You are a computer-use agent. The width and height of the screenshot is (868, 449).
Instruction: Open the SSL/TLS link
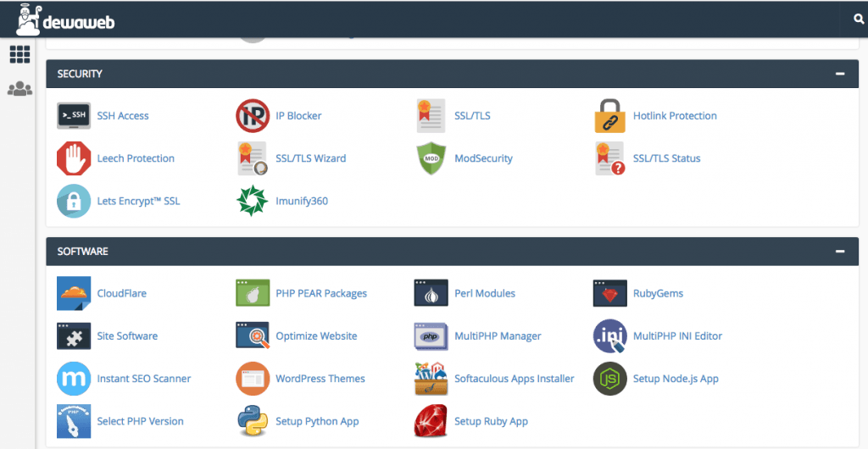point(472,115)
